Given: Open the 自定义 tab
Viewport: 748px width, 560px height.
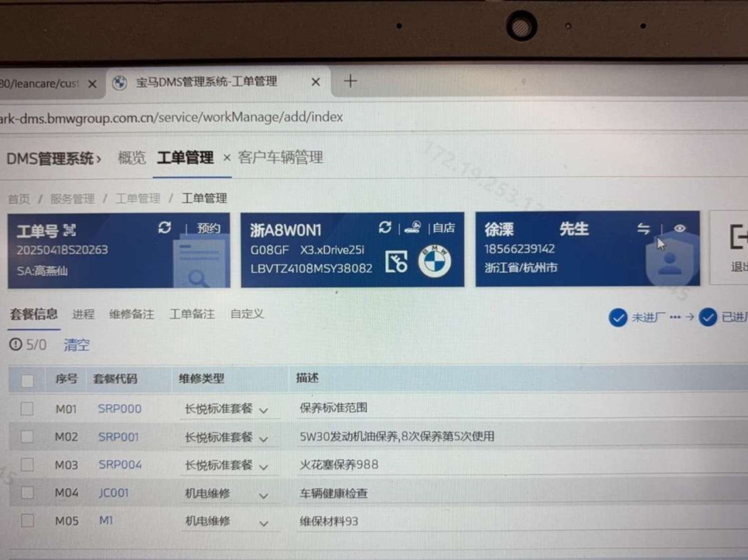Looking at the screenshot, I should click(247, 314).
